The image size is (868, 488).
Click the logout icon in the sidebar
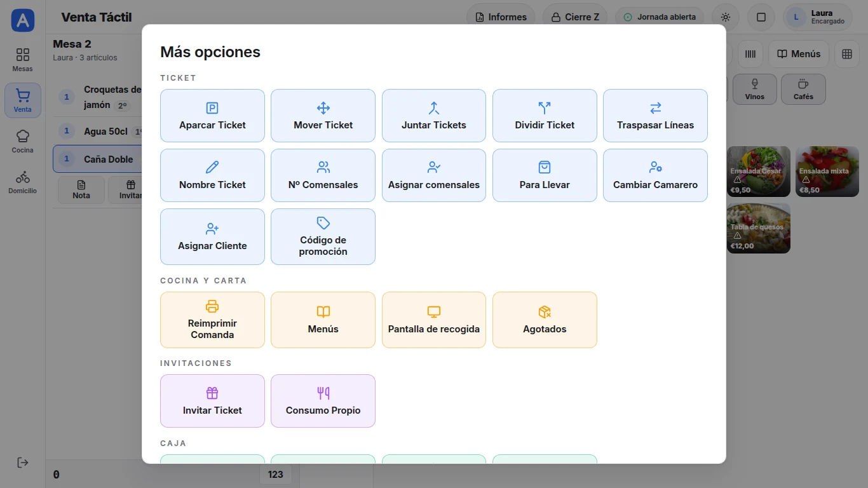(x=23, y=463)
